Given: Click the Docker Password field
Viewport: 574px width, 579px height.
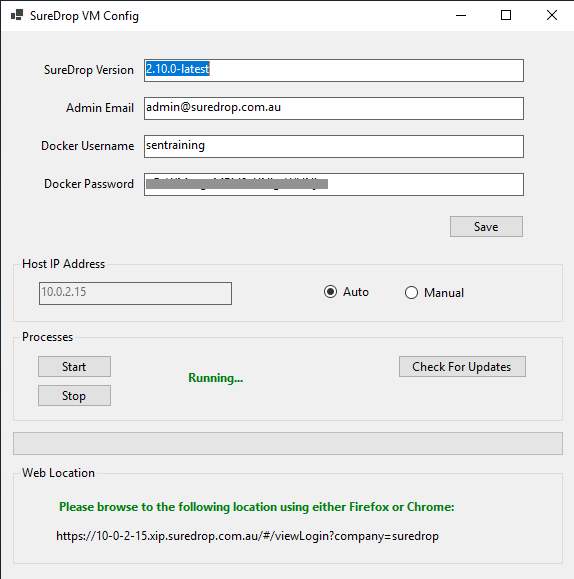Looking at the screenshot, I should click(334, 184).
